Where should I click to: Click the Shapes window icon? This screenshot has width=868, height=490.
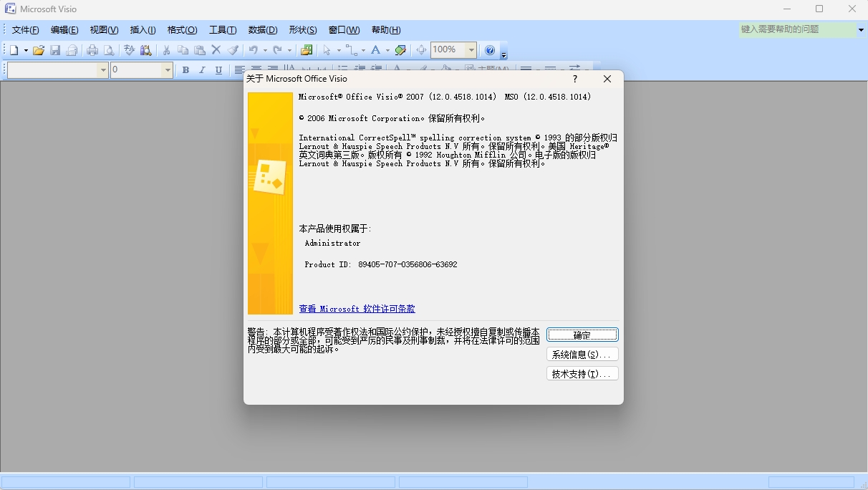coord(307,50)
